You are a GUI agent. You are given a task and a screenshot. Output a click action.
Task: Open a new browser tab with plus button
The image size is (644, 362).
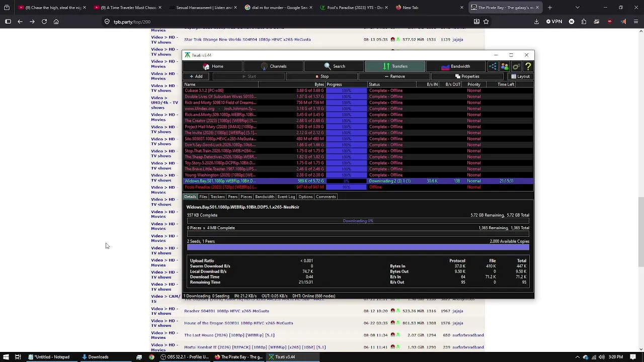tap(549, 8)
